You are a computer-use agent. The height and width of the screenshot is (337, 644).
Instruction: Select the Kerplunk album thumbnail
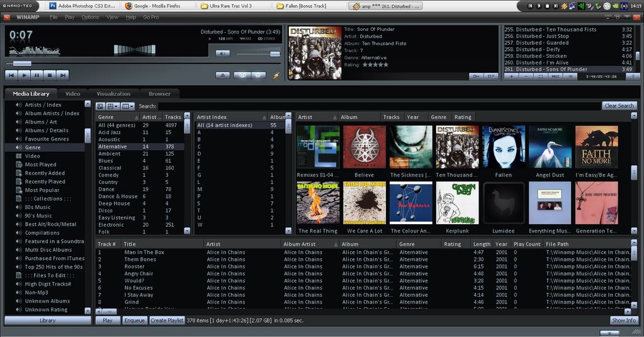(457, 203)
